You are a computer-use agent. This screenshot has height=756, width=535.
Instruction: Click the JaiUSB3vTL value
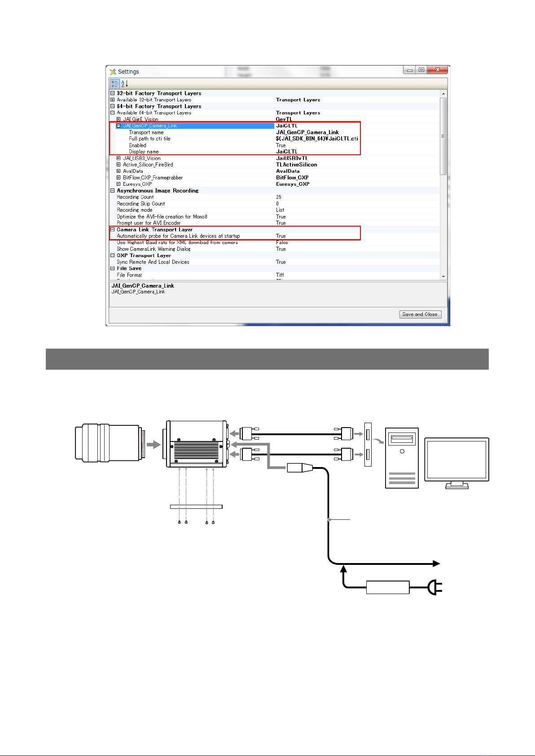tap(292, 158)
